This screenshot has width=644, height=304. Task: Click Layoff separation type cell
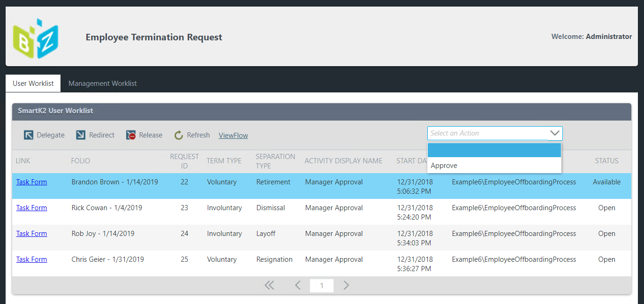pyautogui.click(x=266, y=234)
